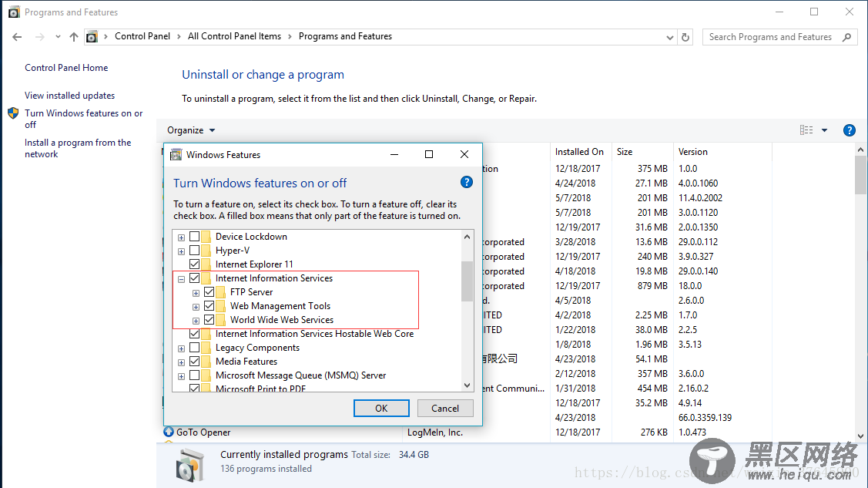Screen dimensions: 868x488
Task: Open Control Panel Home
Action: coord(66,68)
